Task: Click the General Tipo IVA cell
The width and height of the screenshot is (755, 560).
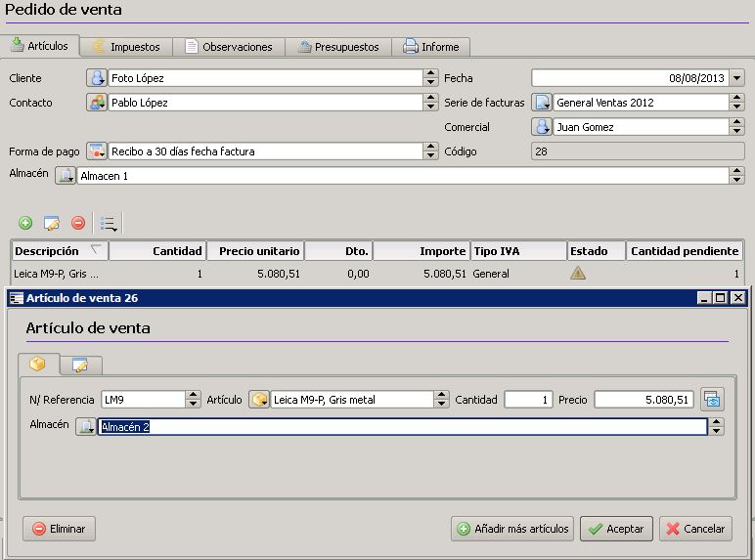Action: tap(491, 274)
